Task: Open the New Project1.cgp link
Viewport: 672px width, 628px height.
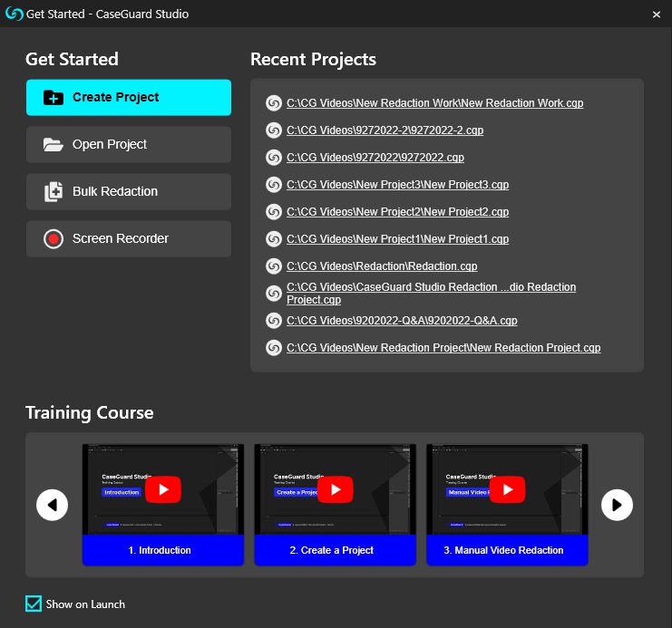Action: pyautogui.click(x=397, y=239)
